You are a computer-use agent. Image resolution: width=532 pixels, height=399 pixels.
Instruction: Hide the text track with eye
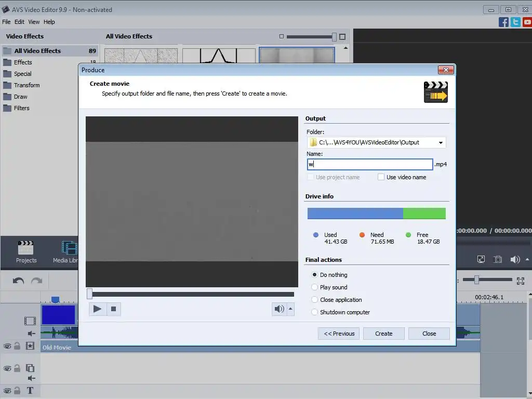(7, 391)
